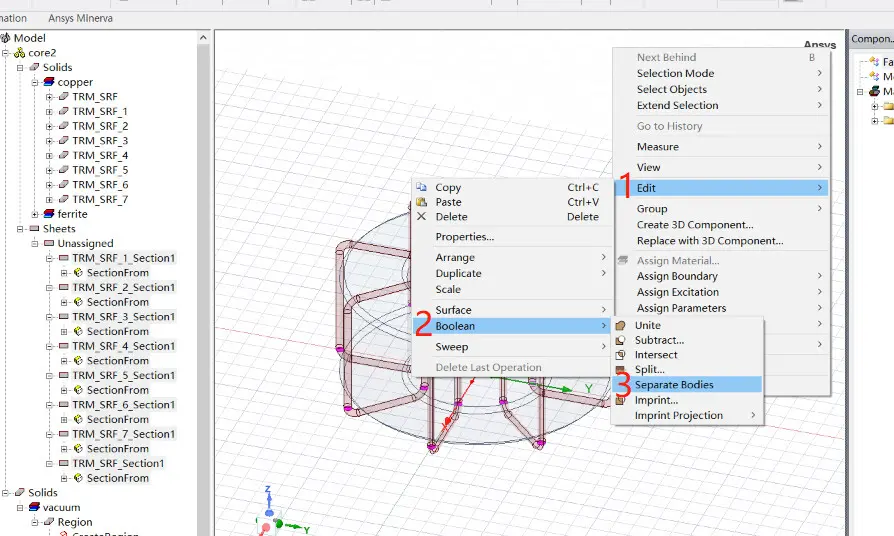Open the Group submenu
This screenshot has height=536, width=894.
tap(722, 209)
